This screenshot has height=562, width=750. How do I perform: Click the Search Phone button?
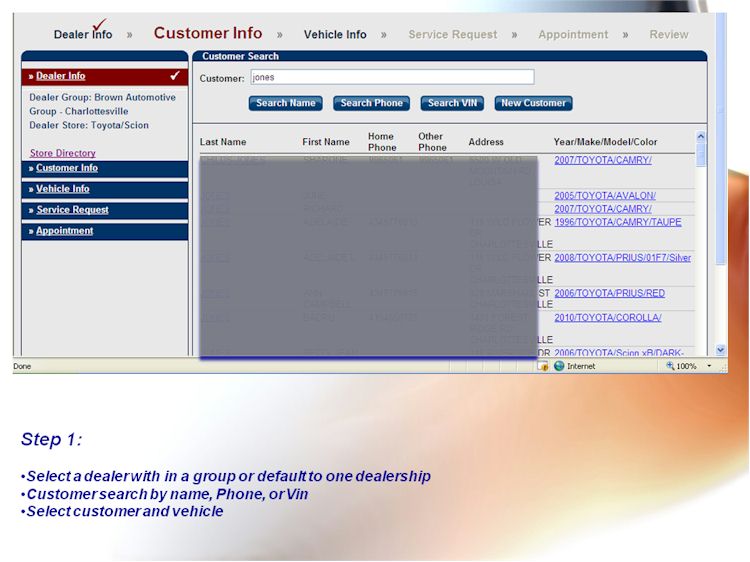click(x=371, y=103)
